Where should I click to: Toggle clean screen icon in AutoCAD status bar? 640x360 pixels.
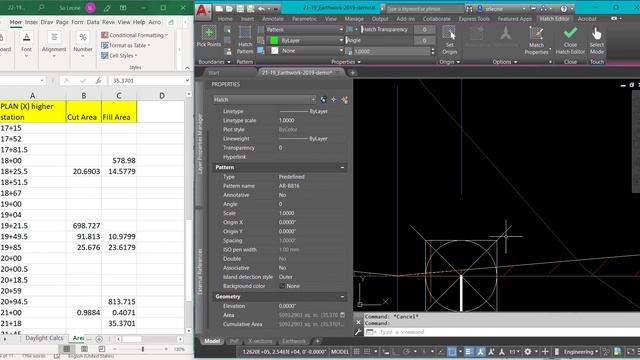coord(631,351)
